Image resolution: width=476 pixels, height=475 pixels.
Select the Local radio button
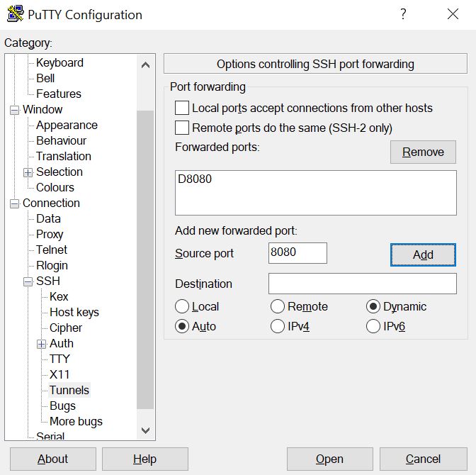pos(182,306)
